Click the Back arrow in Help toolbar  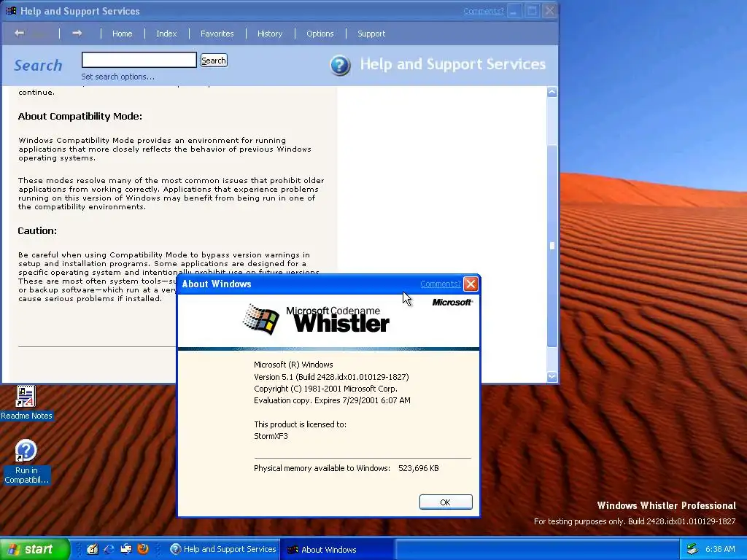pos(20,33)
